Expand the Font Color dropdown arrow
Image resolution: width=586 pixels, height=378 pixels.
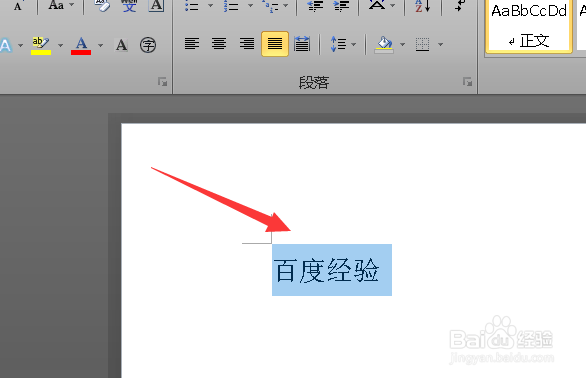point(100,46)
